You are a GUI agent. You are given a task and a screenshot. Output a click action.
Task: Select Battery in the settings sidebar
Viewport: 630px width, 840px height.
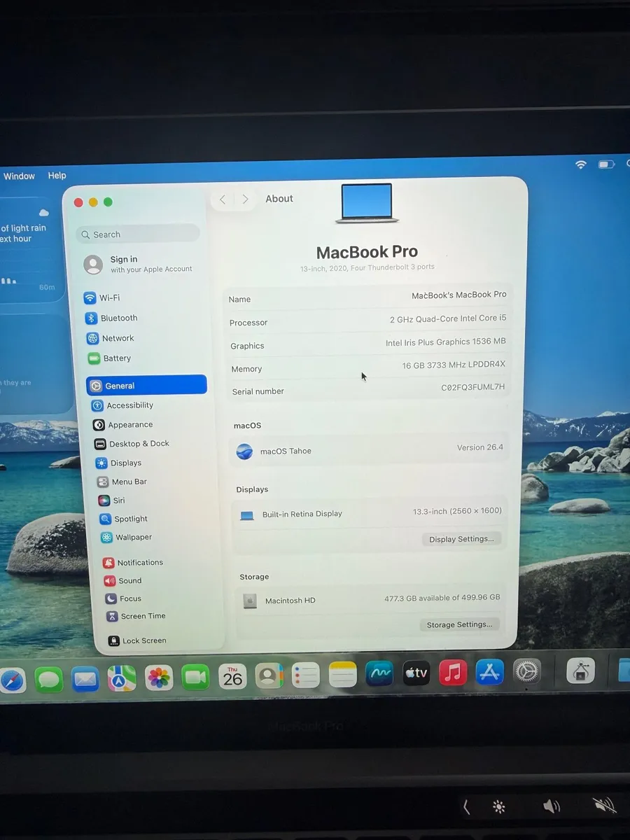pyautogui.click(x=112, y=358)
